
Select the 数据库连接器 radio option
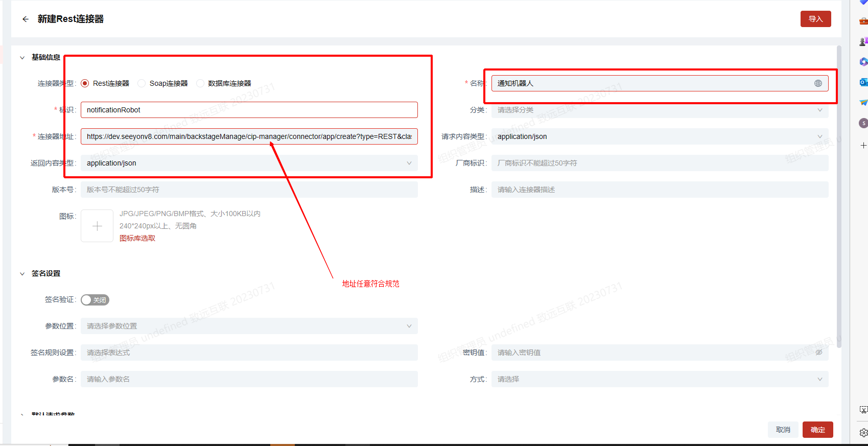200,83
